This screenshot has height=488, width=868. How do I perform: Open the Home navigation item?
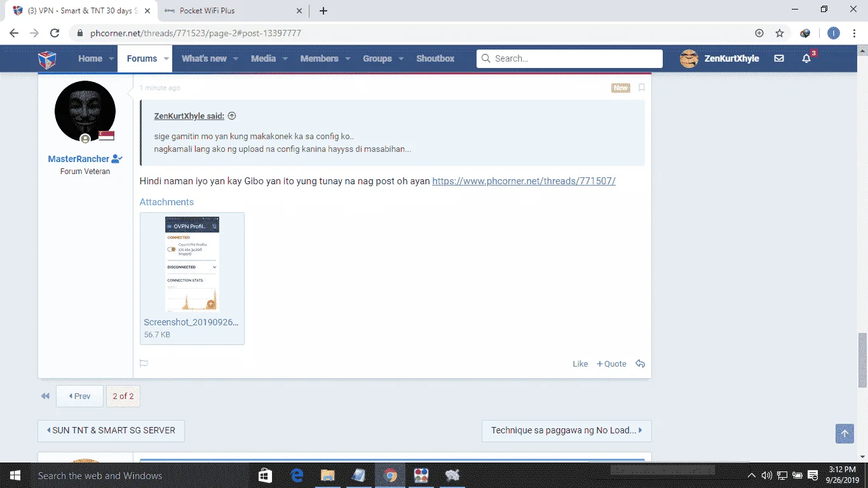click(x=90, y=58)
